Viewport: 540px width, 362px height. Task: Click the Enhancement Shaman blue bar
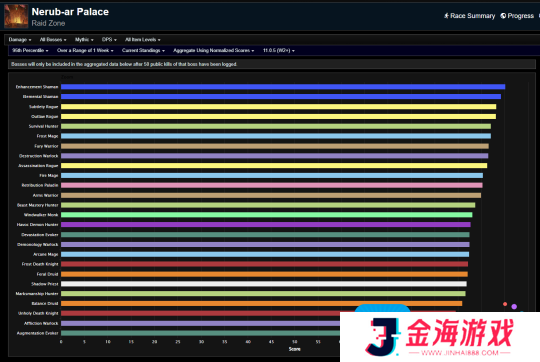tap(283, 87)
